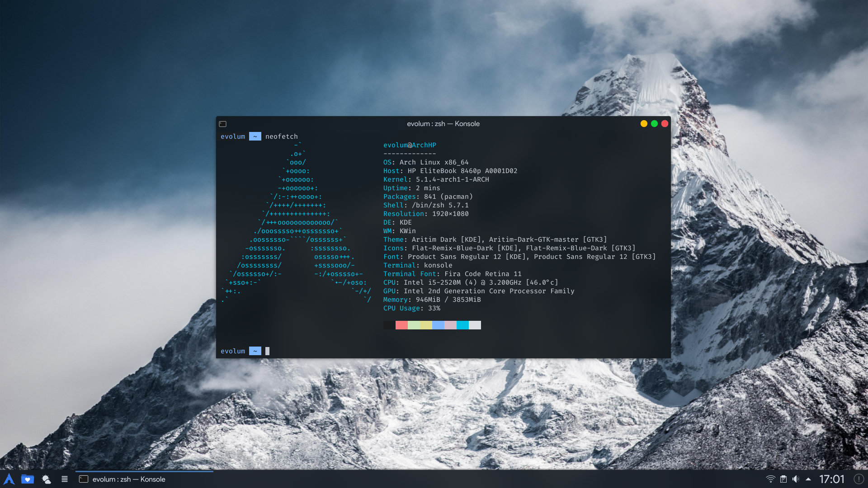Viewport: 868px width, 488px height.
Task: Click the 'Shell: /bin/zsh 5.7.1' line
Action: 426,205
